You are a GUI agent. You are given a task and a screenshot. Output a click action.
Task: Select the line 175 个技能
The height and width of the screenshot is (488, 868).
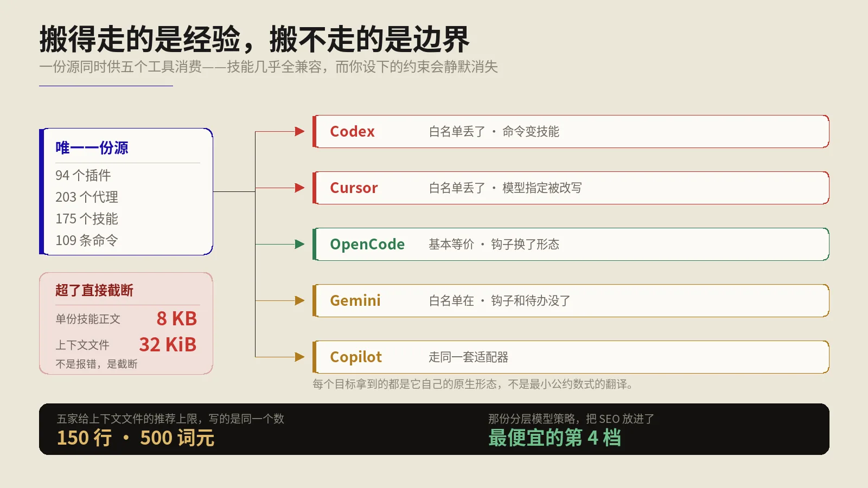tap(87, 219)
